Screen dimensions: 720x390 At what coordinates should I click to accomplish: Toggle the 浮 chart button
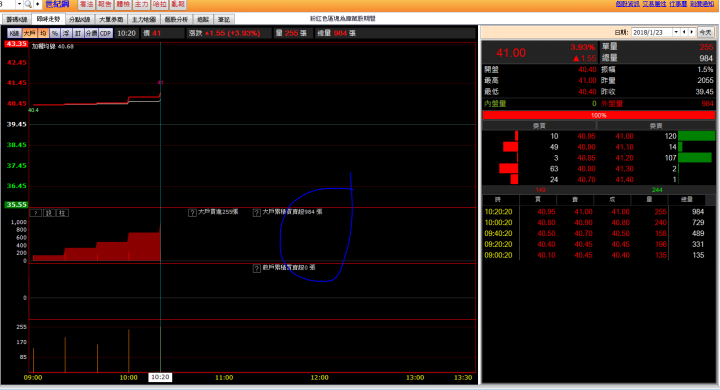tap(66, 33)
